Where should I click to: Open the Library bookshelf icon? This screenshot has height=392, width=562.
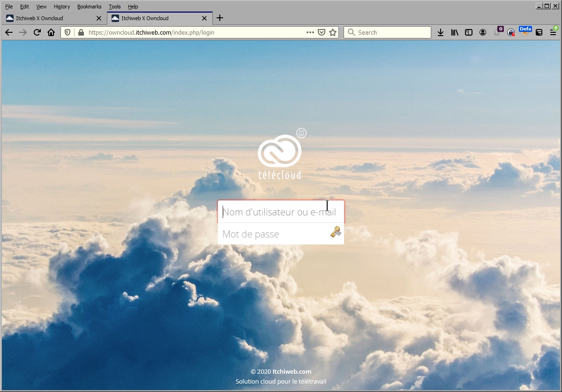point(455,33)
